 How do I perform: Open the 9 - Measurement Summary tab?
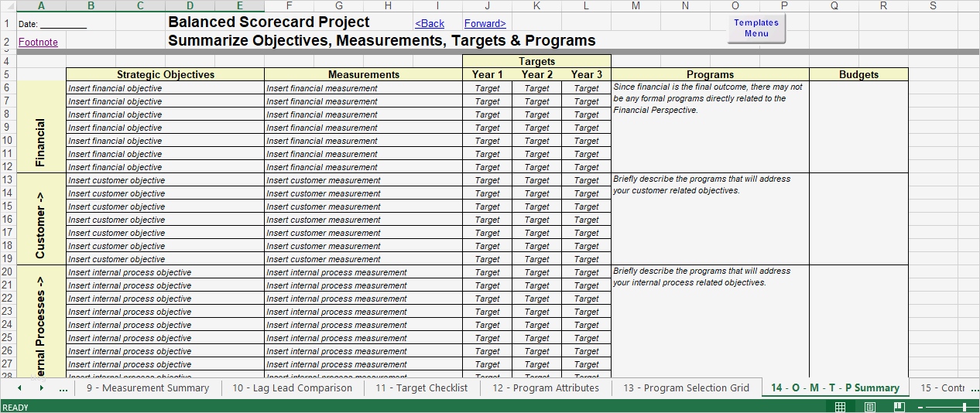[148, 388]
